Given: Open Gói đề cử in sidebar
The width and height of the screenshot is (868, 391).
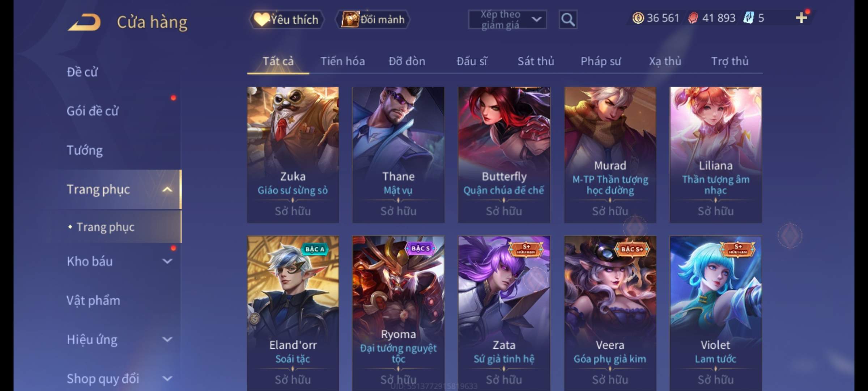Looking at the screenshot, I should click(93, 111).
